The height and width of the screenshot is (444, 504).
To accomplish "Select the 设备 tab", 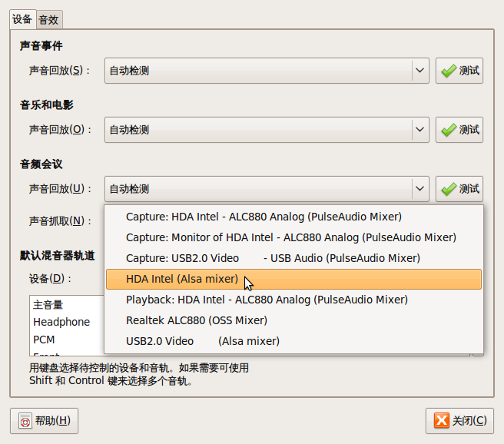I will (22, 19).
